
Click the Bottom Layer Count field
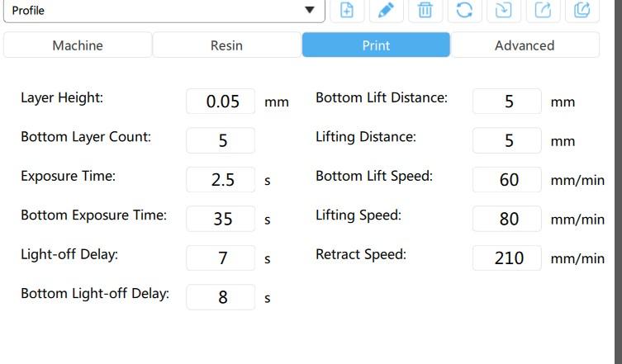[221, 140]
